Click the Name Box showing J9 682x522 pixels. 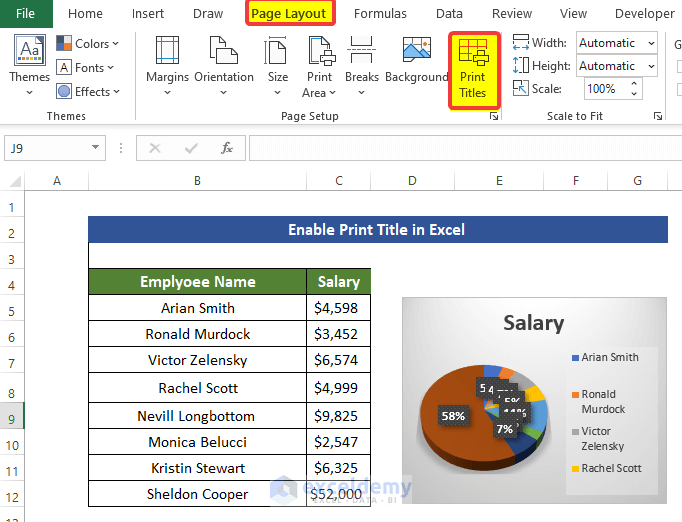(x=47, y=148)
